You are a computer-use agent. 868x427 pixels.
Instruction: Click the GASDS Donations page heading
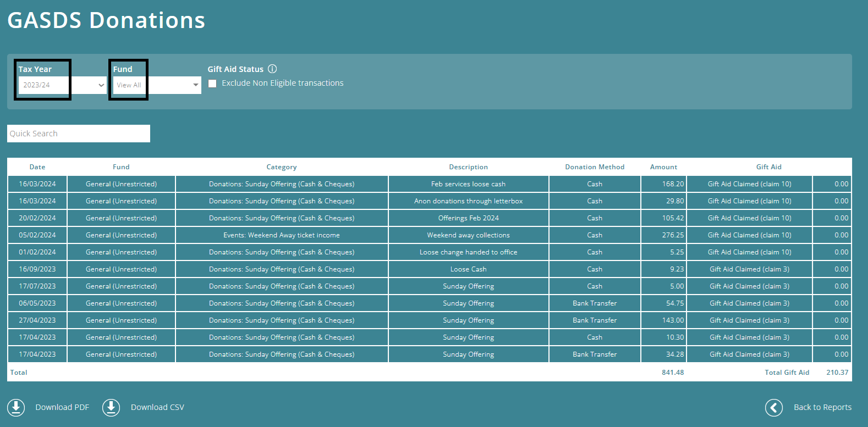point(106,20)
